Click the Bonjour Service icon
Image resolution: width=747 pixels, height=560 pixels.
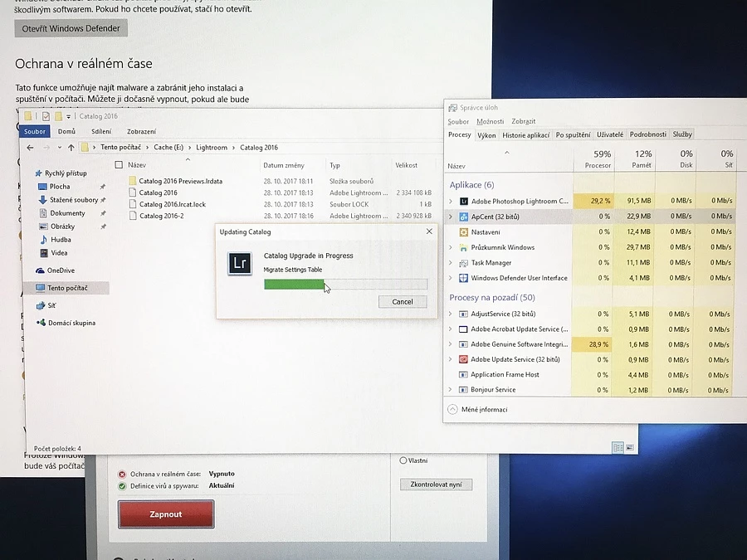pyautogui.click(x=463, y=390)
